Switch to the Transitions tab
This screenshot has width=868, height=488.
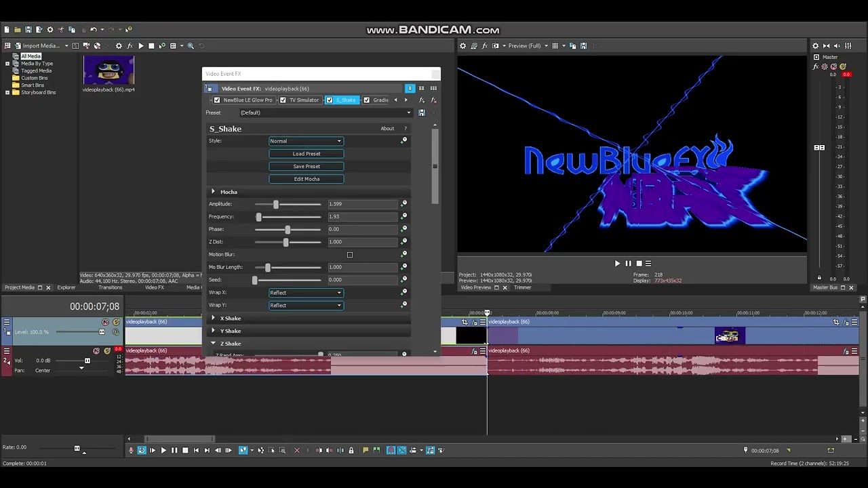111,287
